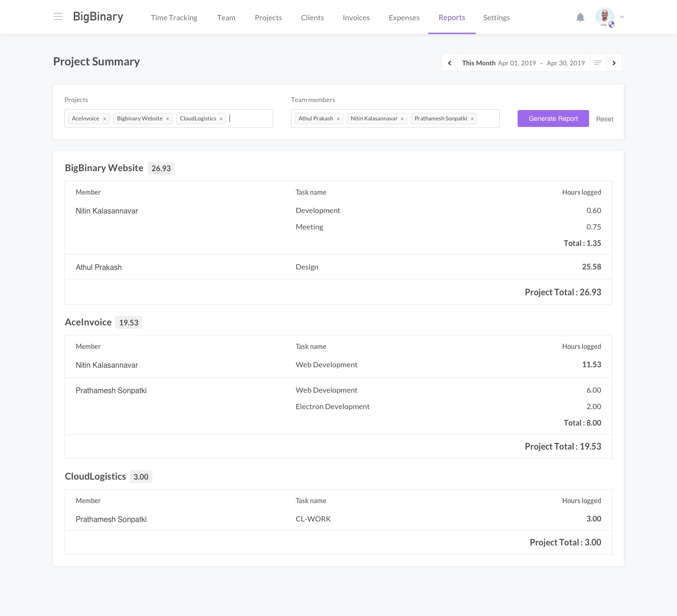Open the Expenses tab
Screen dimensions: 677x616
click(x=404, y=17)
